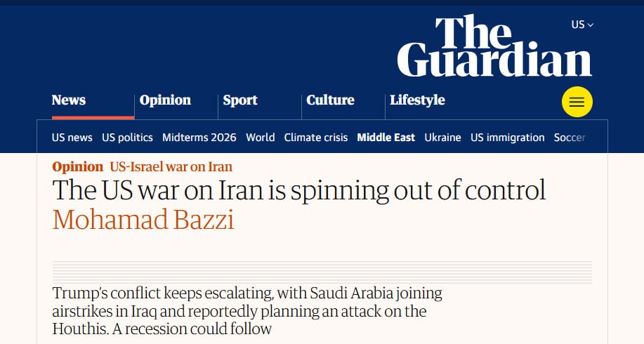Open the US immigration subnav link

pyautogui.click(x=508, y=138)
